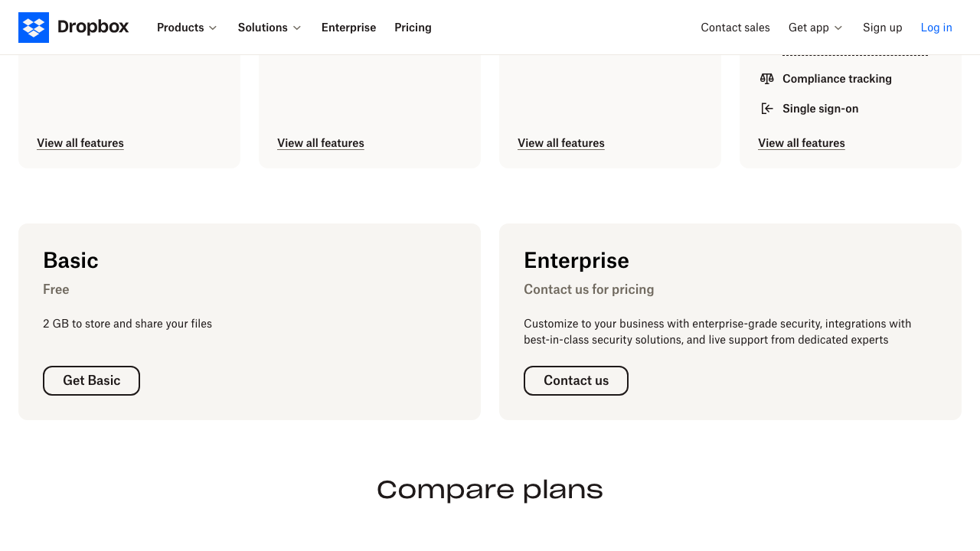Expand the Solutions dropdown
This screenshot has width=980, height=551.
point(269,28)
